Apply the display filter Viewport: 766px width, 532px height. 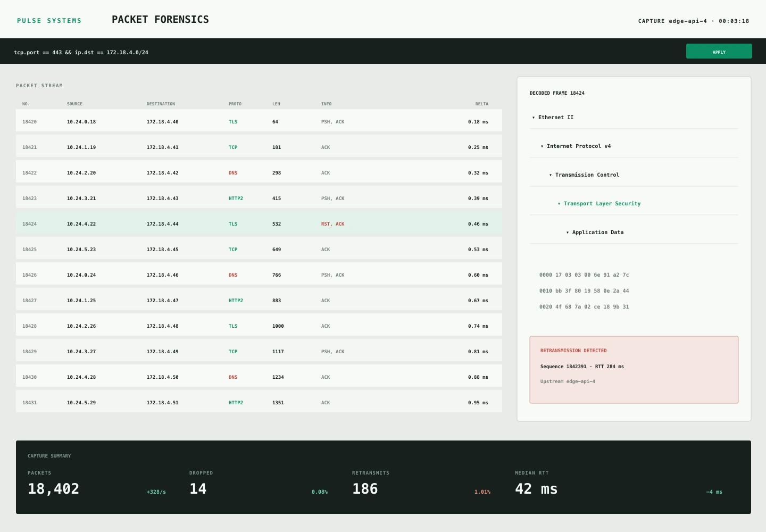[x=719, y=51]
